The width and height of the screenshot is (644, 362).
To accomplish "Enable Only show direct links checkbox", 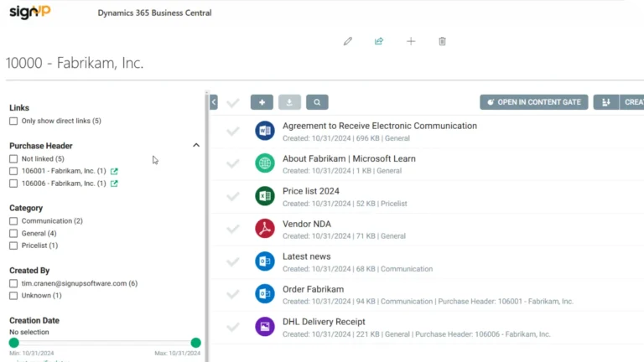I will tap(13, 122).
